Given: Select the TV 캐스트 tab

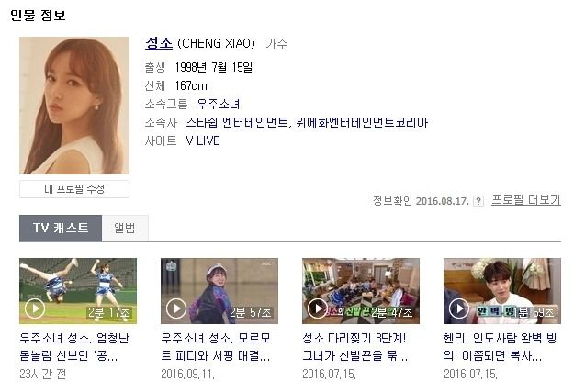Looking at the screenshot, I should tap(61, 228).
